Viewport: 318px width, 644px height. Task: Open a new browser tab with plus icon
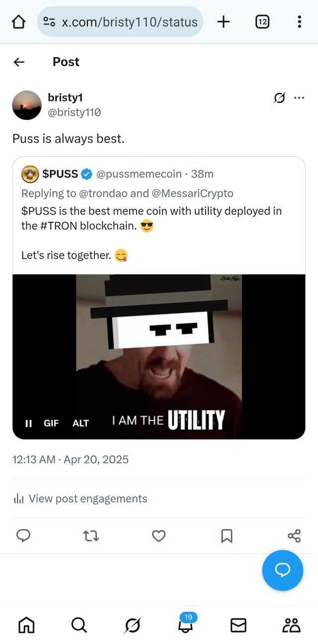(x=224, y=22)
